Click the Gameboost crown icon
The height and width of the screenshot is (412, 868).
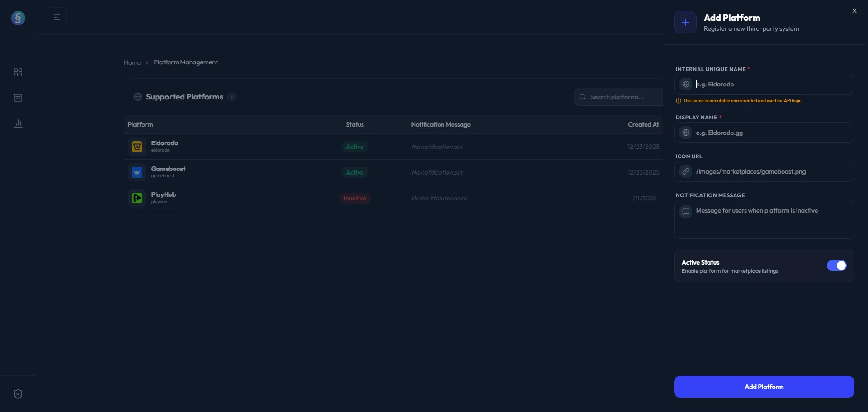pos(137,172)
